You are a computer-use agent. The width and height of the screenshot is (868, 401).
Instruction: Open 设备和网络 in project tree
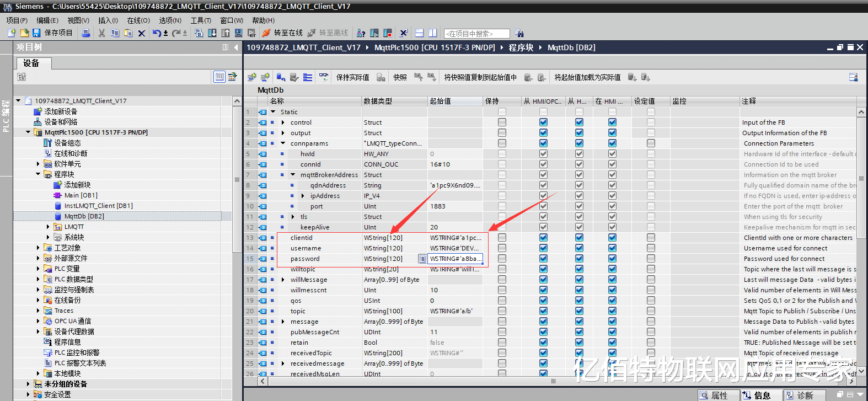[61, 122]
